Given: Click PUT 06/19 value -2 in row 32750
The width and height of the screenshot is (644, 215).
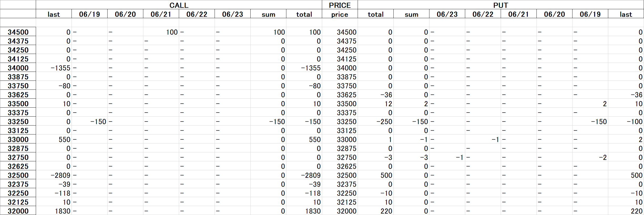Looking at the screenshot, I should pos(590,157).
